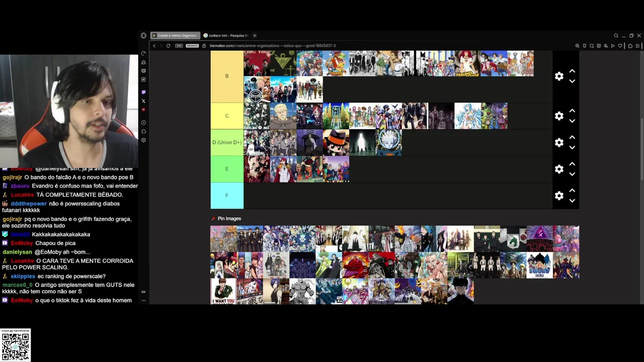Click the page vertical scrollbar
This screenshot has height=362, width=644.
click(641, 148)
